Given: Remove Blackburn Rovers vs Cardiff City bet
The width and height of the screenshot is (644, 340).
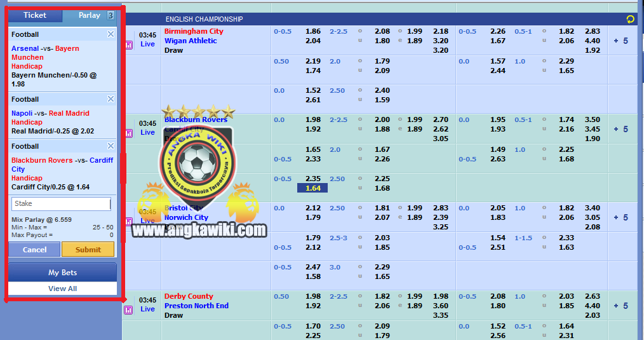Looking at the screenshot, I should (x=111, y=146).
